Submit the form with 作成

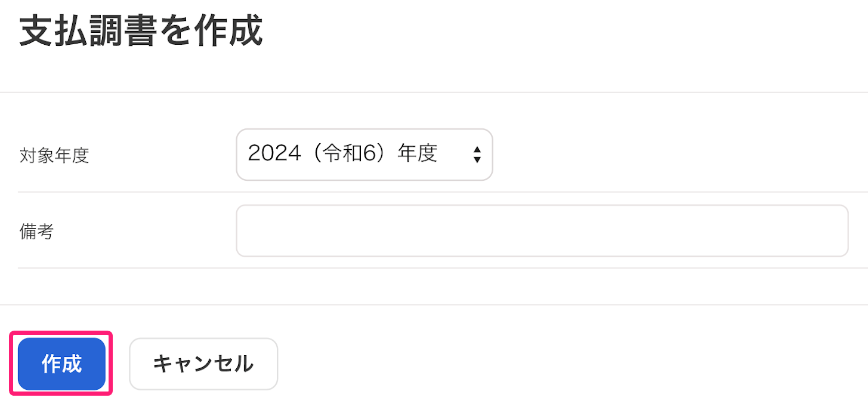point(61,363)
